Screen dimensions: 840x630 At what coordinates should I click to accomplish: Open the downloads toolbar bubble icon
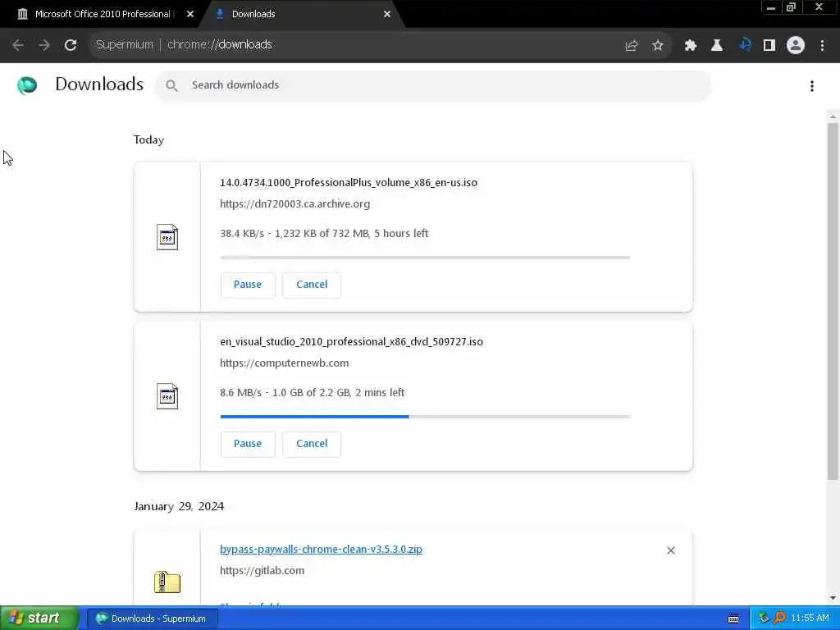coord(743,46)
